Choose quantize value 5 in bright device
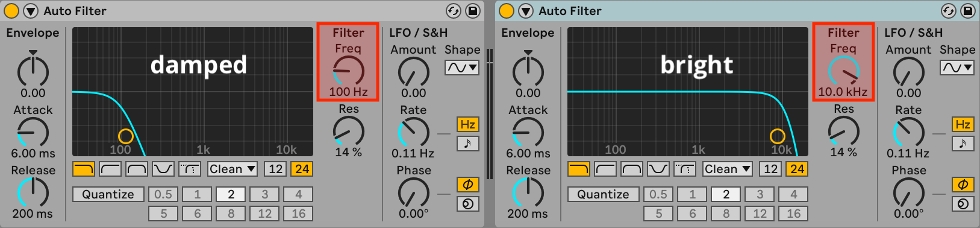The height and width of the screenshot is (228, 980). 658,214
